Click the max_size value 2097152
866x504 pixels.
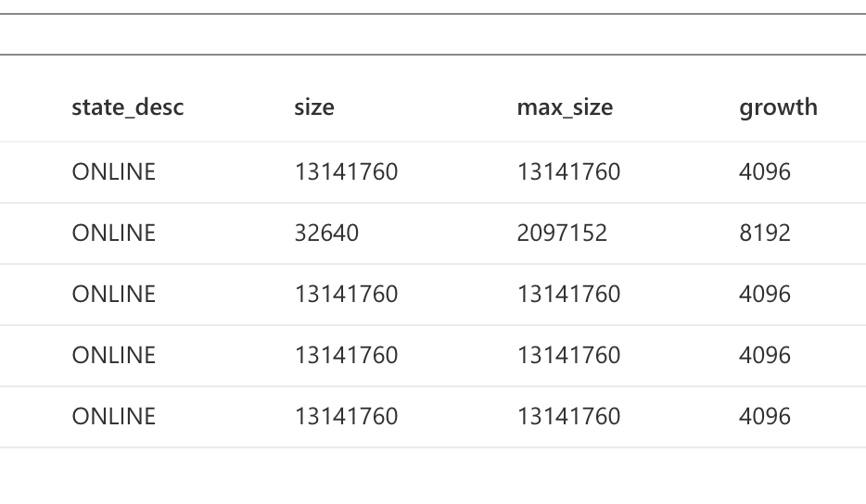pyautogui.click(x=562, y=233)
